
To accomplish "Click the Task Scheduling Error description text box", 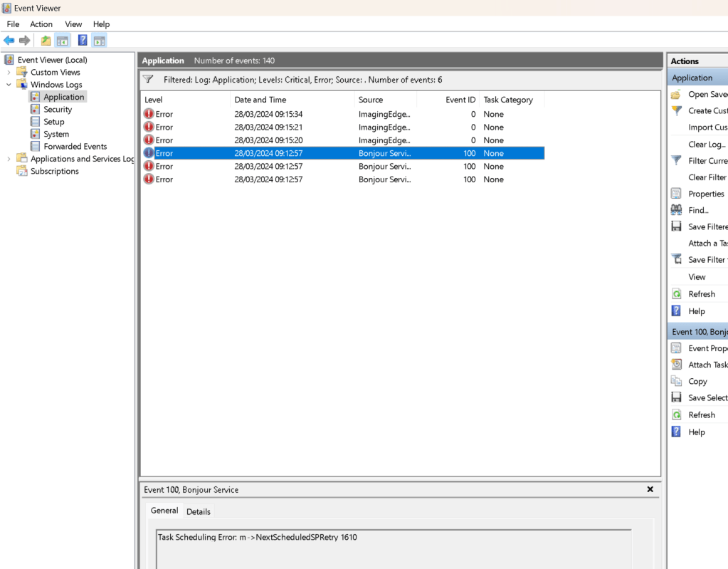I will (394, 549).
